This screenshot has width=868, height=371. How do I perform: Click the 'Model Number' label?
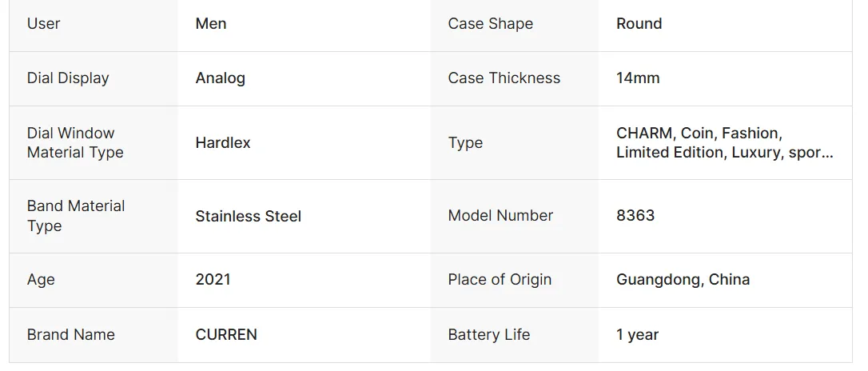point(500,216)
